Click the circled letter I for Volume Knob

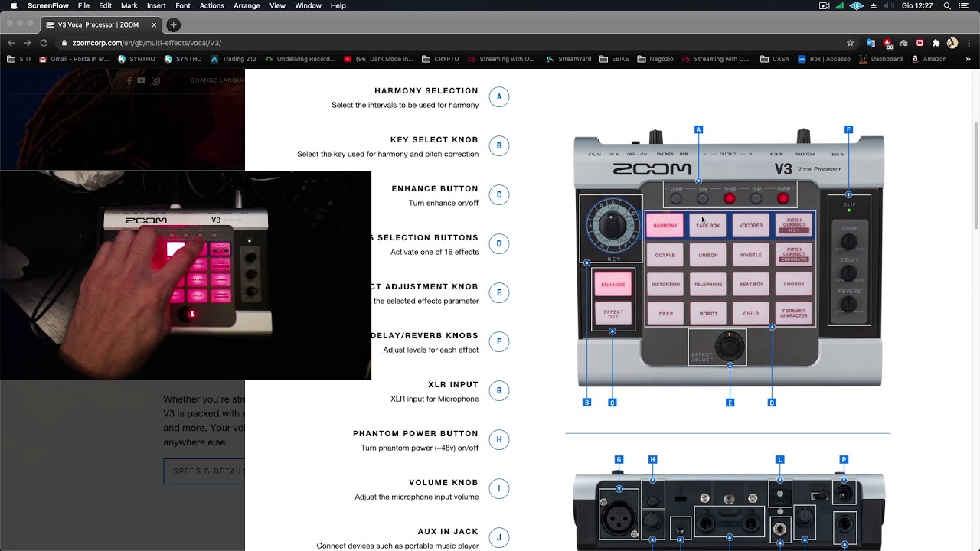point(499,489)
